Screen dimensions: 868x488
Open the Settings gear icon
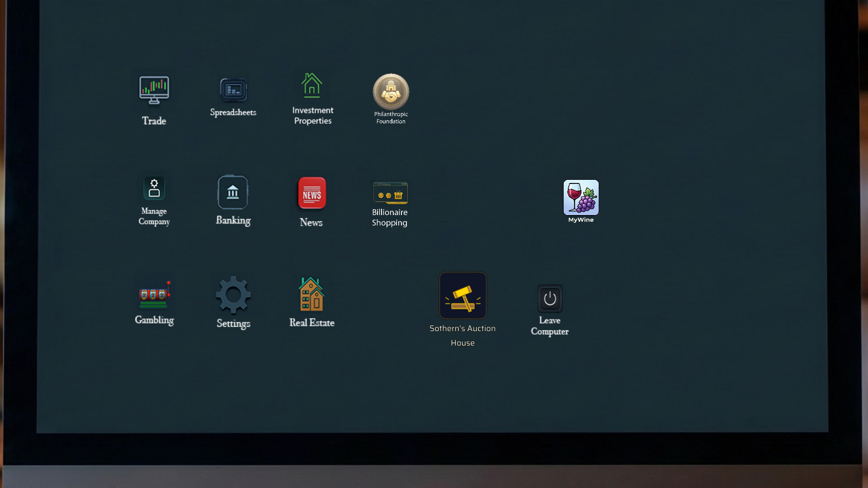click(233, 295)
